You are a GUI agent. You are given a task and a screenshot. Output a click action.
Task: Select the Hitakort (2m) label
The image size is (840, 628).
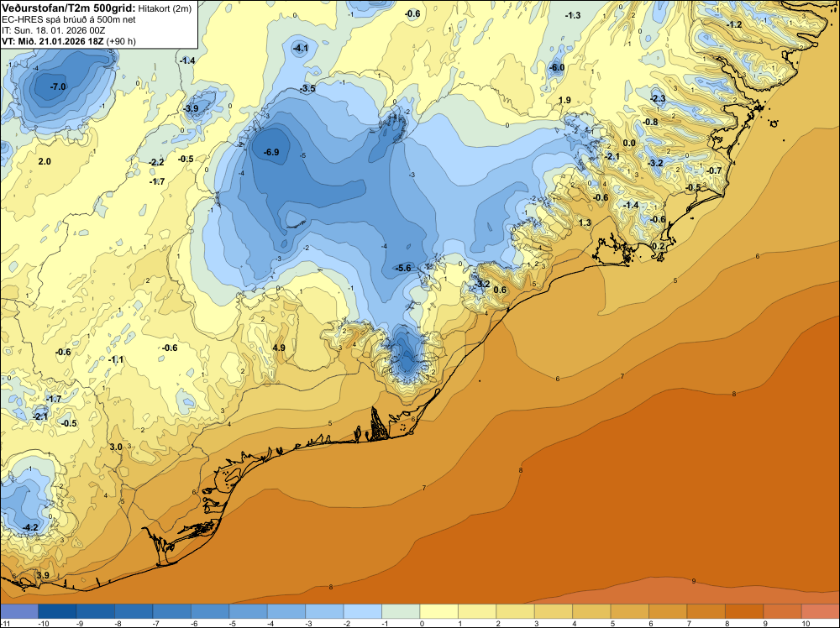click(165, 8)
